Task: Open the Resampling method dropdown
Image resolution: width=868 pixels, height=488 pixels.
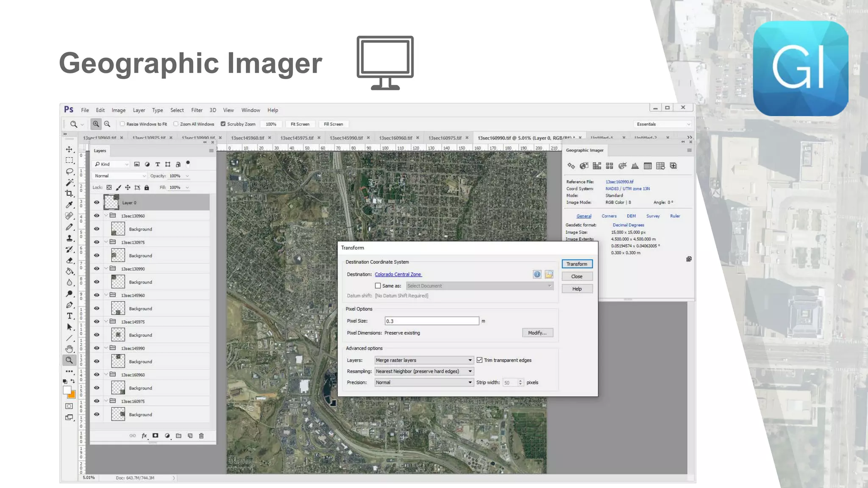Action: tap(424, 371)
